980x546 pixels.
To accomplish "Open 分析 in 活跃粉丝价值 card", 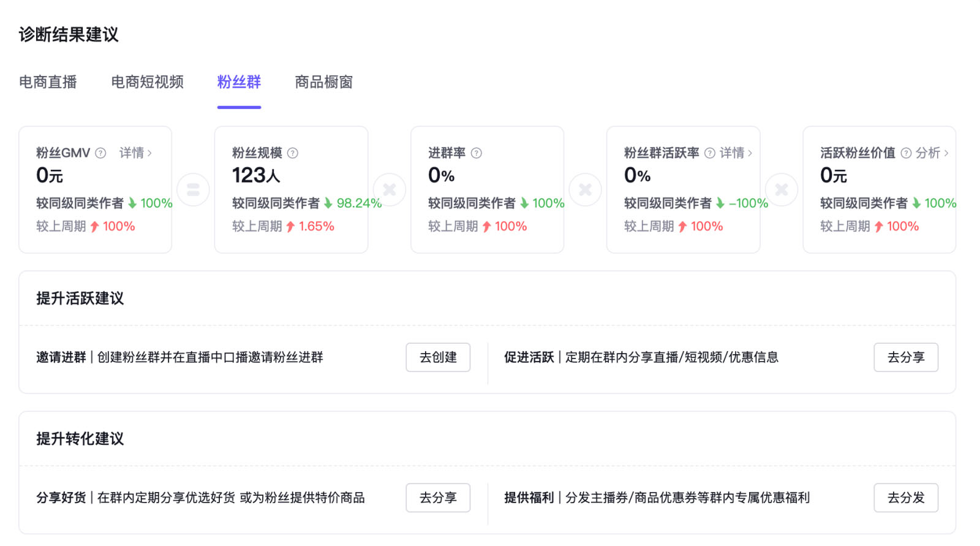I will (x=932, y=153).
